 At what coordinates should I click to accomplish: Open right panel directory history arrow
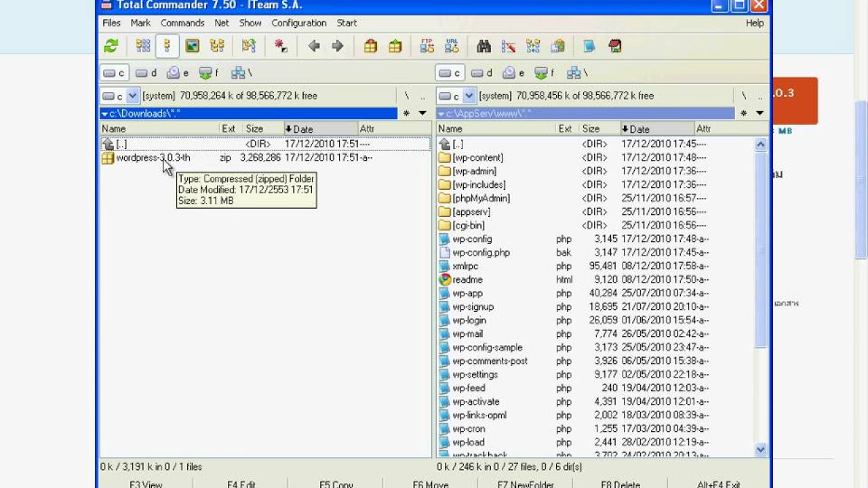tap(759, 113)
